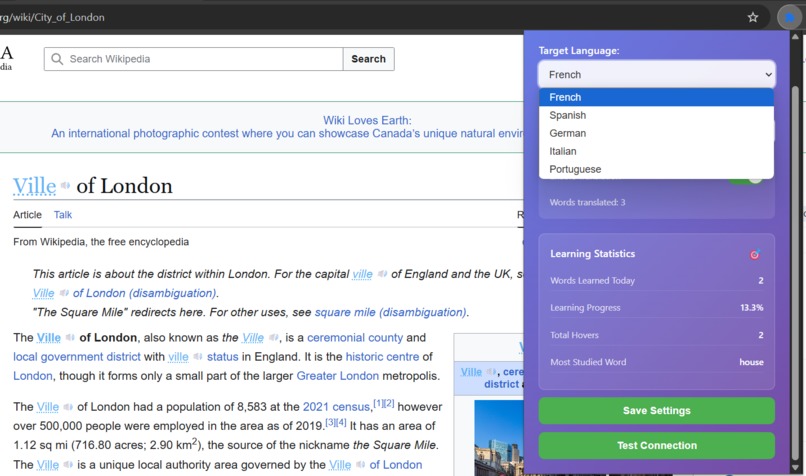The width and height of the screenshot is (806, 476).
Task: Choose German as the target language
Action: click(x=656, y=133)
